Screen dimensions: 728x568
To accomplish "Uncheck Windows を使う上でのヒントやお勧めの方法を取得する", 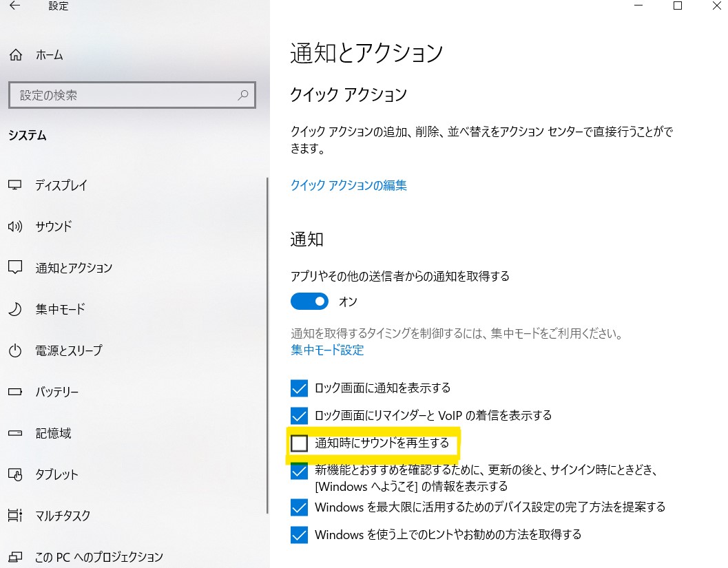I will (x=299, y=534).
